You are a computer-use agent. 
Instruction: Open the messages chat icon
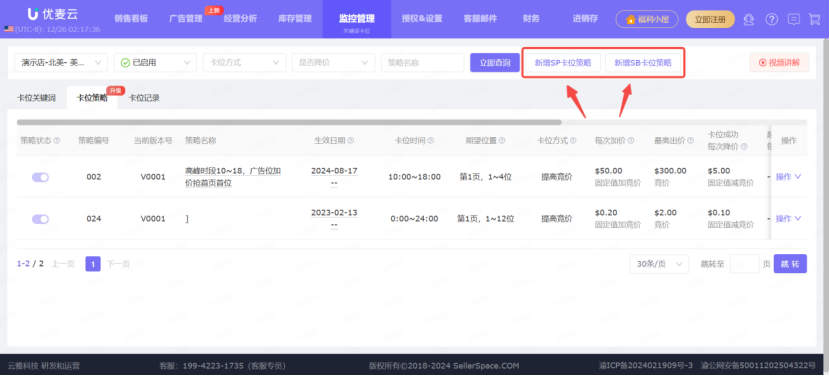pos(793,20)
